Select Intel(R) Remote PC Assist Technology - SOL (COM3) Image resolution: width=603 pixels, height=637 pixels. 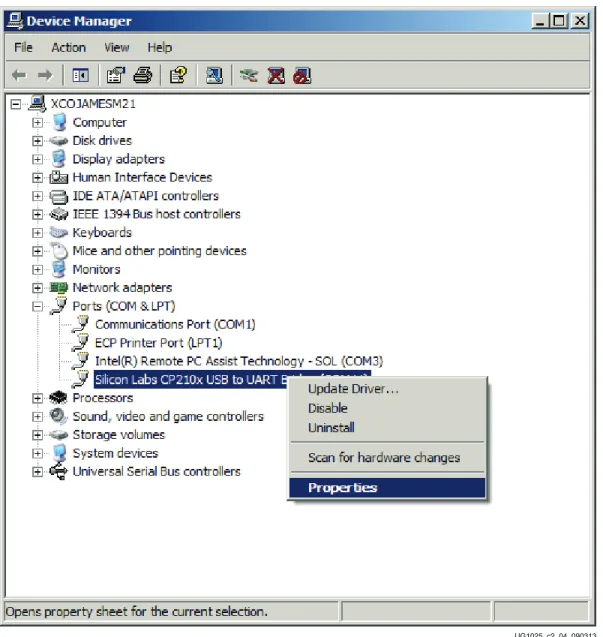tap(239, 361)
